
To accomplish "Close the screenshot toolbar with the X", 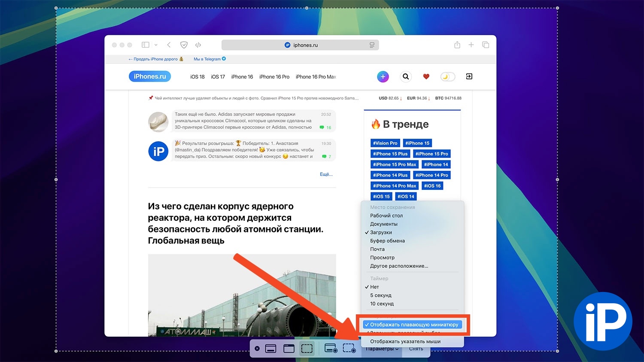I will click(x=257, y=349).
